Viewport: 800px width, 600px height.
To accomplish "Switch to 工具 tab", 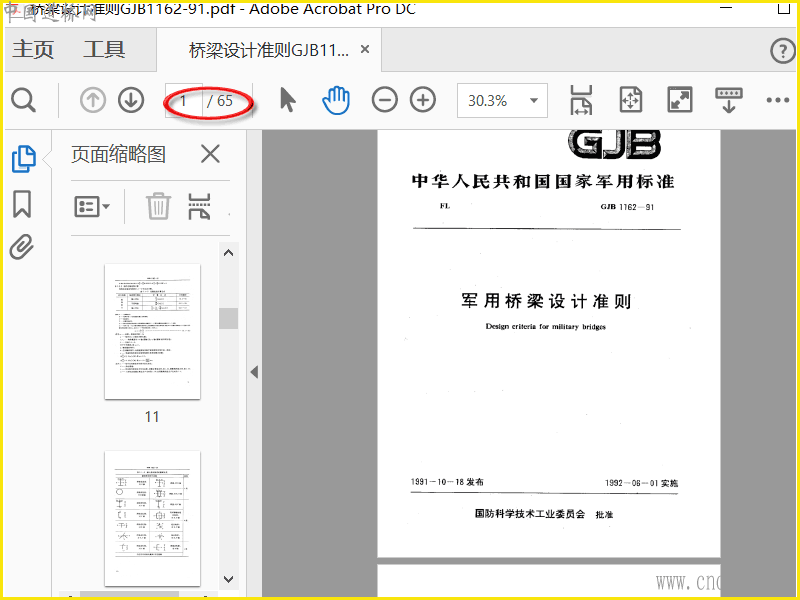I will 104,49.
